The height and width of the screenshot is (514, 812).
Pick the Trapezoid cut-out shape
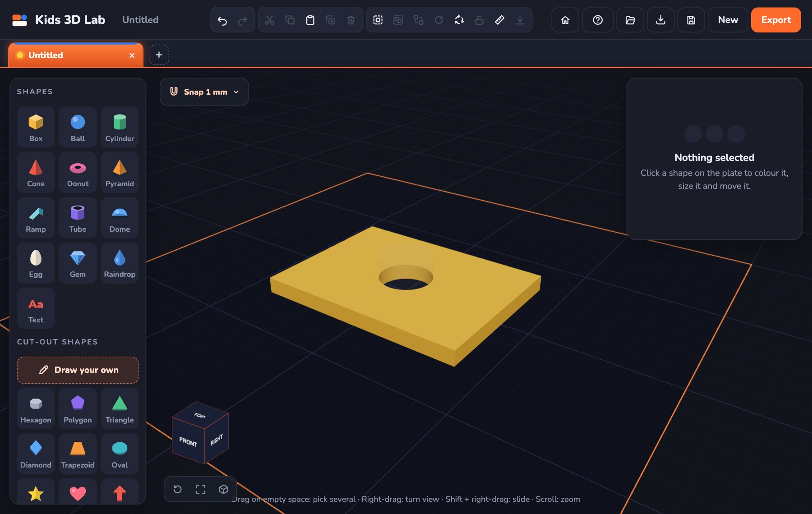click(x=78, y=454)
